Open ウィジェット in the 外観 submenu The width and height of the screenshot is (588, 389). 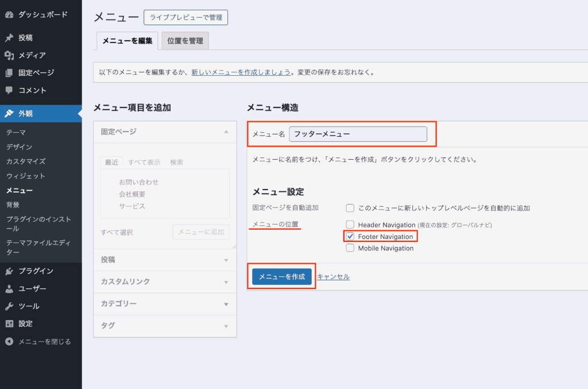tap(26, 176)
